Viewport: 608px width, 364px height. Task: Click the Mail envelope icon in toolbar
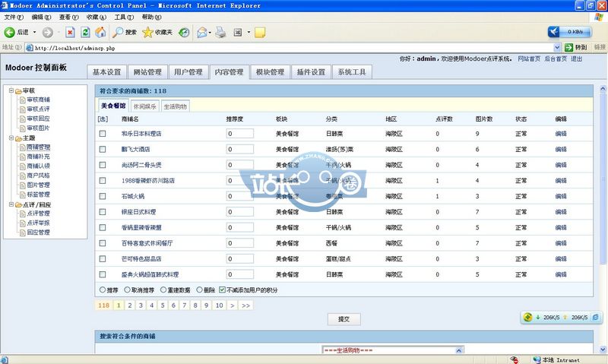(x=201, y=33)
